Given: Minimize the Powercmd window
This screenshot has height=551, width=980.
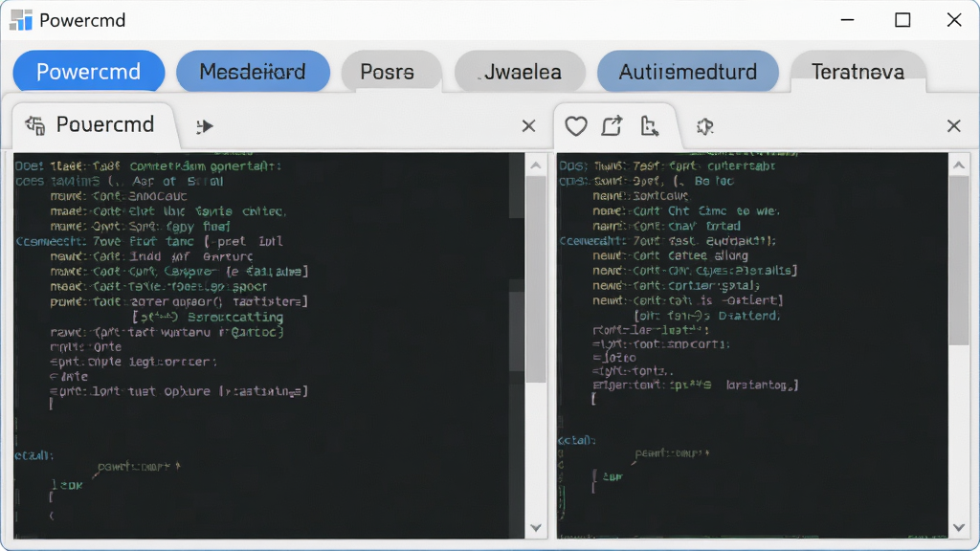Looking at the screenshot, I should 848,20.
